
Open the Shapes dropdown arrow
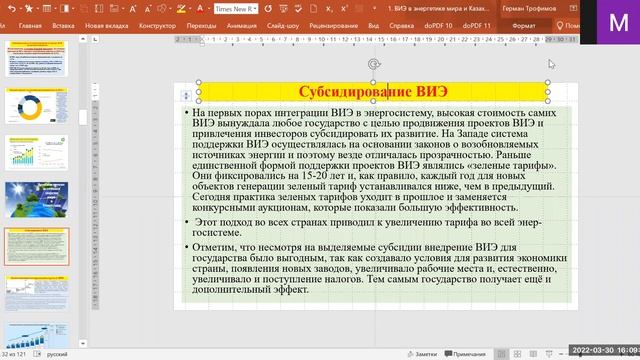click(x=170, y=9)
